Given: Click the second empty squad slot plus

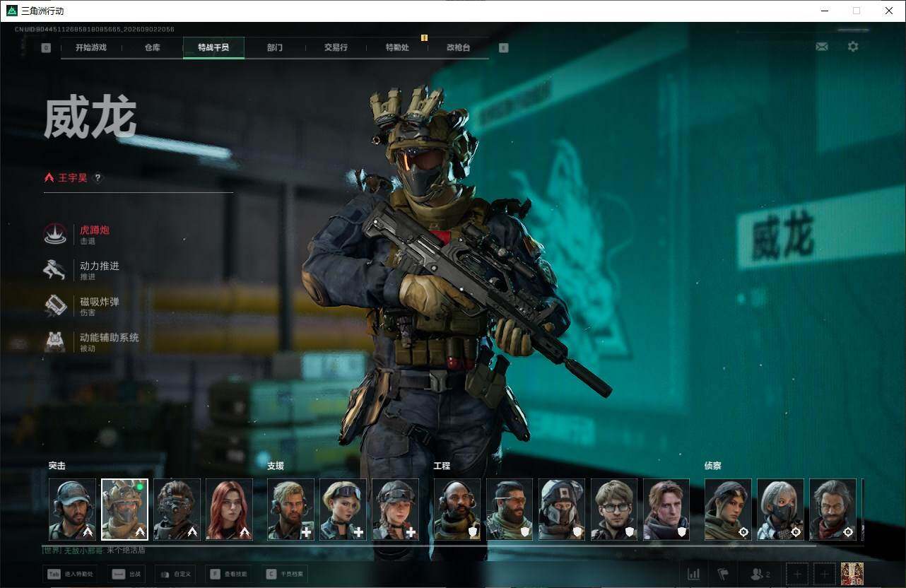Looking at the screenshot, I should point(825,574).
